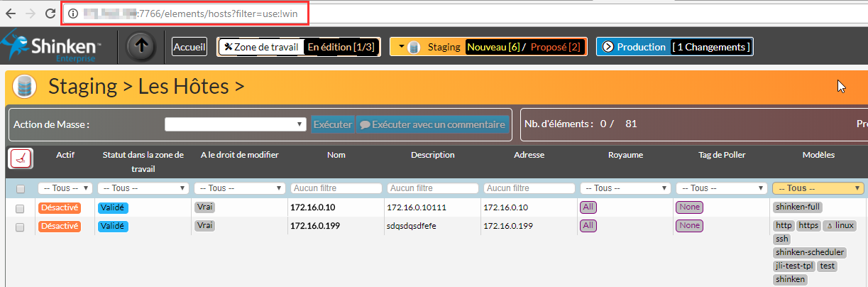Toggle the select-all checkbox in filter row
Screen dimensions: 868x287
21,188
